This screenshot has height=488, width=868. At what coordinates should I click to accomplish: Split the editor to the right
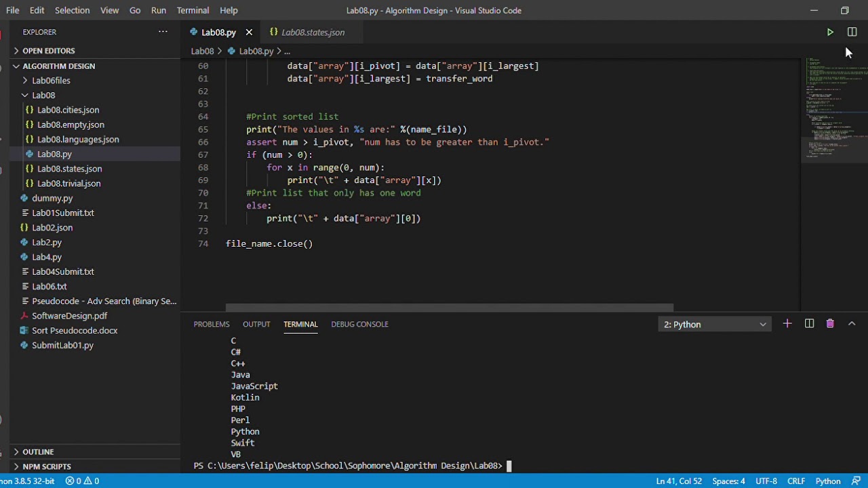[x=852, y=32]
